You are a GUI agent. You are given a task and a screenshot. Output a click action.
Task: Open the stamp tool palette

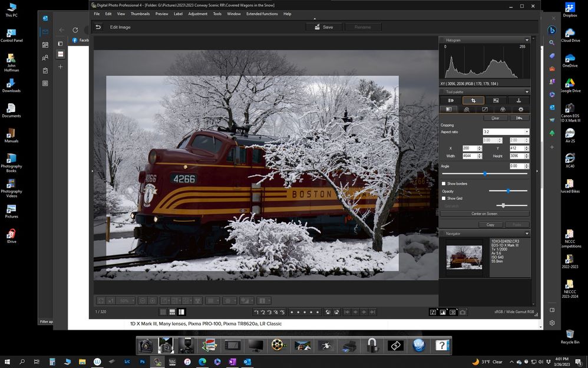click(x=518, y=101)
